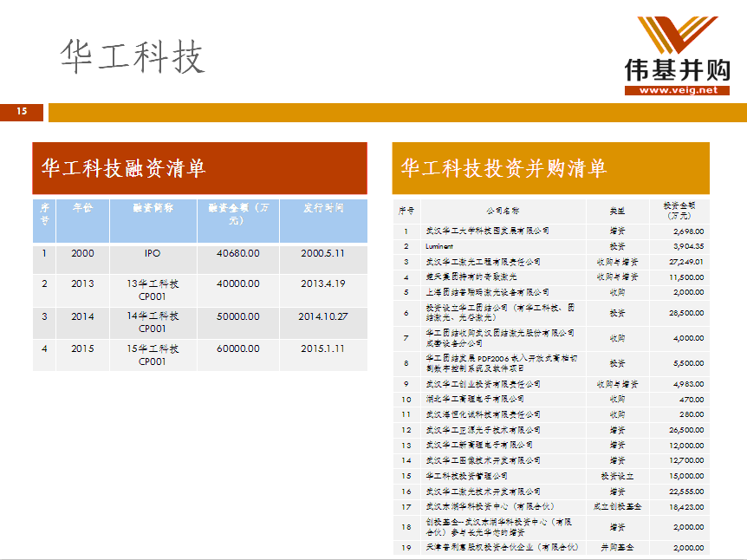Click 武汉华工激光工程有限责任公司 name
This screenshot has width=747, height=560.
pyautogui.click(x=483, y=262)
